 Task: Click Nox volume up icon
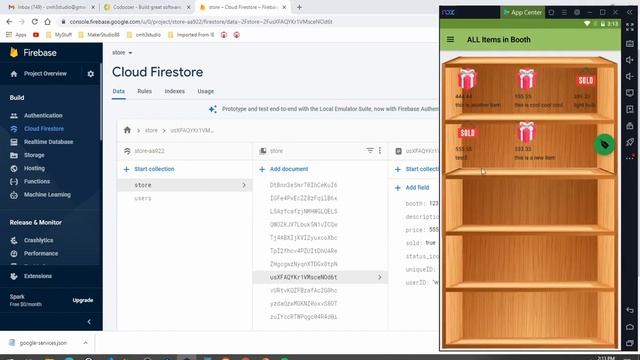[x=630, y=60]
